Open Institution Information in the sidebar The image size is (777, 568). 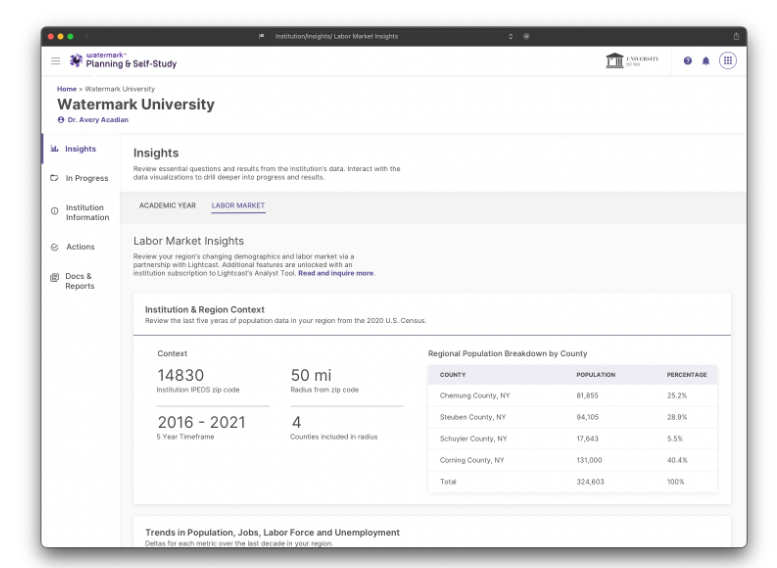80,212
